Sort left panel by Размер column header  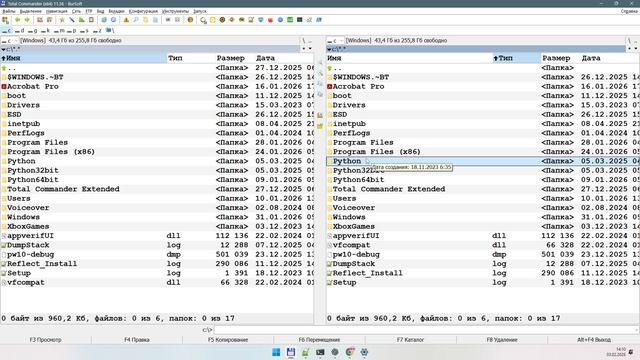231,58
